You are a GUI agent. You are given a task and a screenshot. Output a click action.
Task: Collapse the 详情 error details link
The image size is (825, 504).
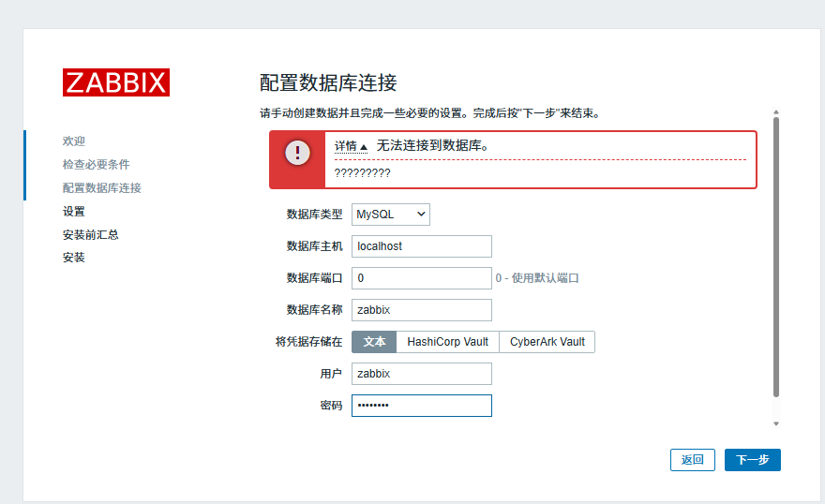click(x=351, y=146)
